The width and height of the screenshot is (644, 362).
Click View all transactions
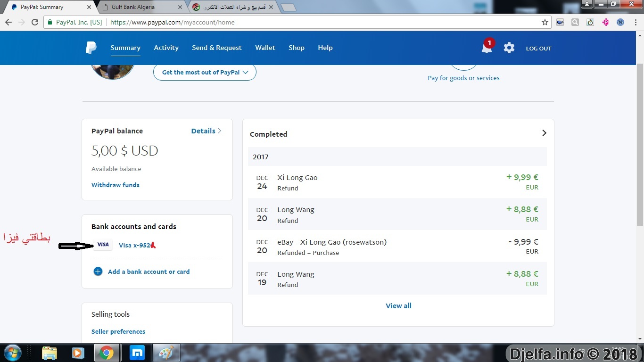(x=398, y=305)
